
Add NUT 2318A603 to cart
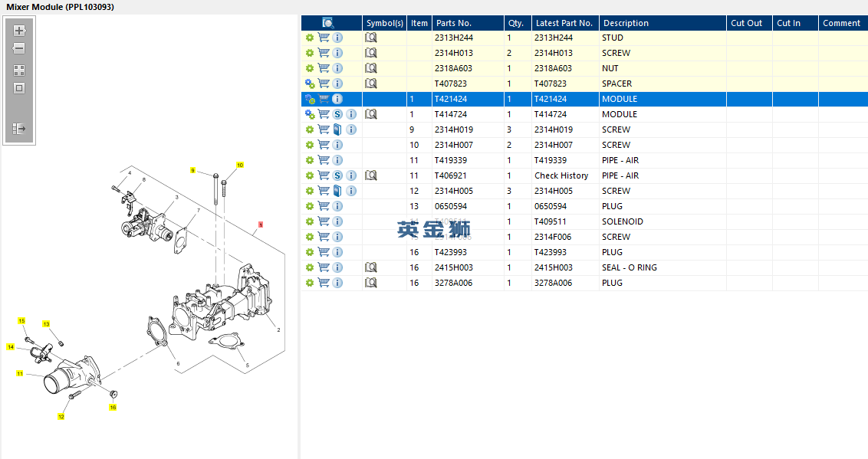324,68
